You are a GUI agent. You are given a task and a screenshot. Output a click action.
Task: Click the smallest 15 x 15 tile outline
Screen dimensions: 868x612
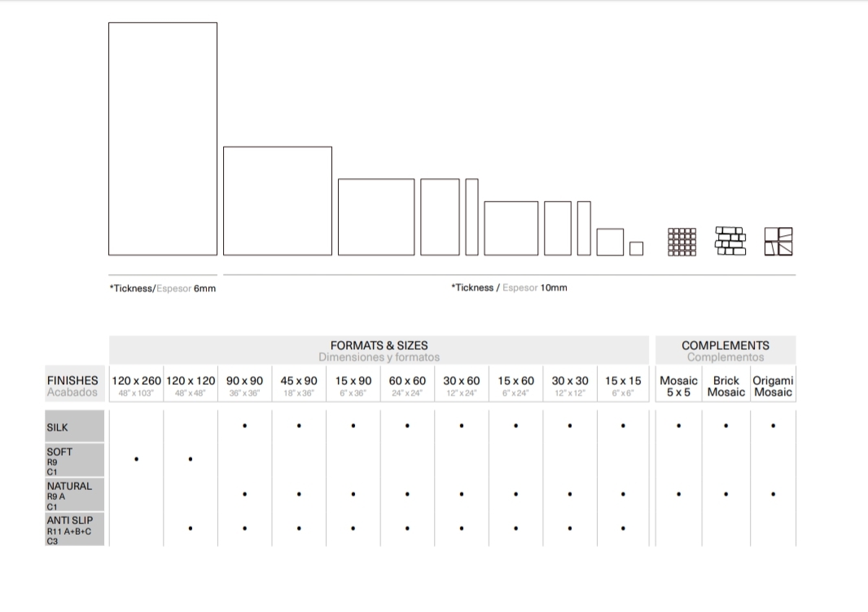636,248
